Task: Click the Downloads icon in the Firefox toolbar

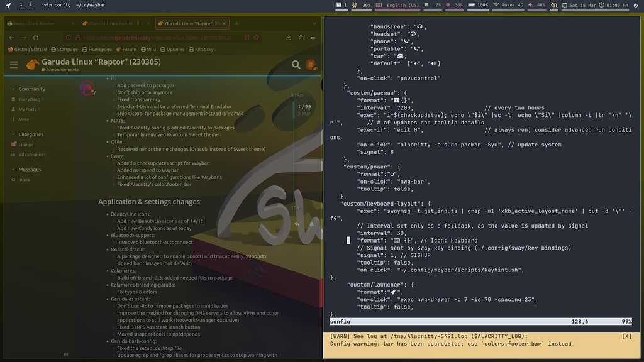Action: (x=287, y=37)
